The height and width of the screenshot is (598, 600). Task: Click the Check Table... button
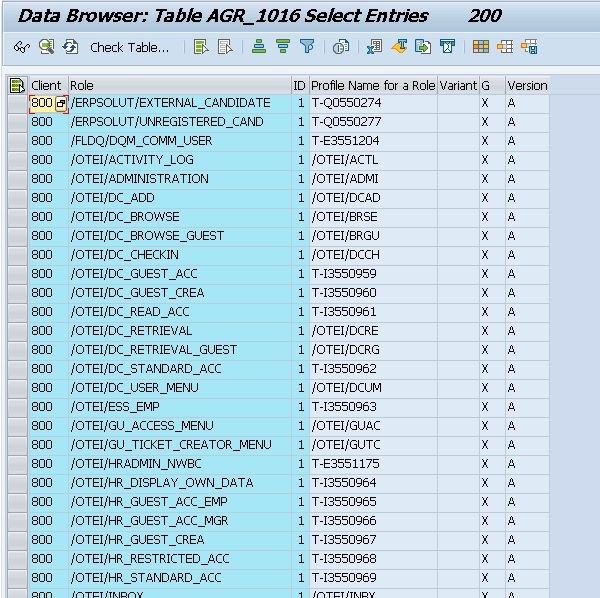point(129,47)
